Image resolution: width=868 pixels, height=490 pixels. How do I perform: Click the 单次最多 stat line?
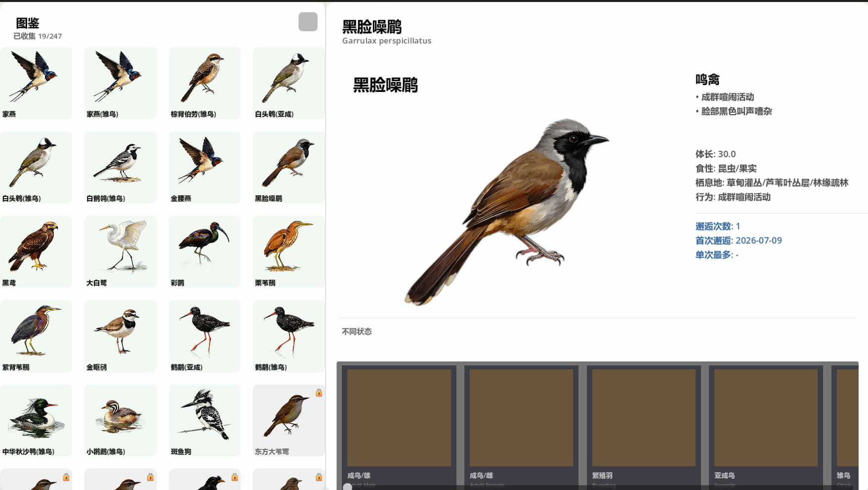(717, 255)
